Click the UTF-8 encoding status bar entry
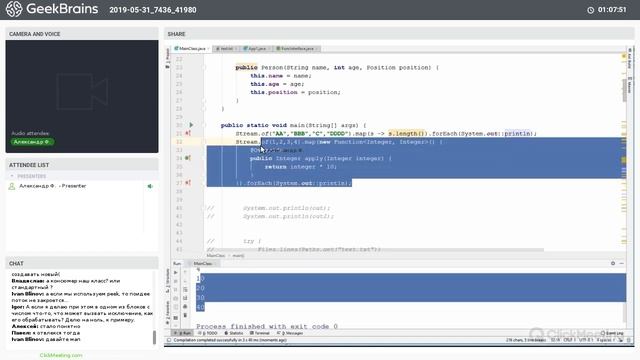 tap(585, 340)
